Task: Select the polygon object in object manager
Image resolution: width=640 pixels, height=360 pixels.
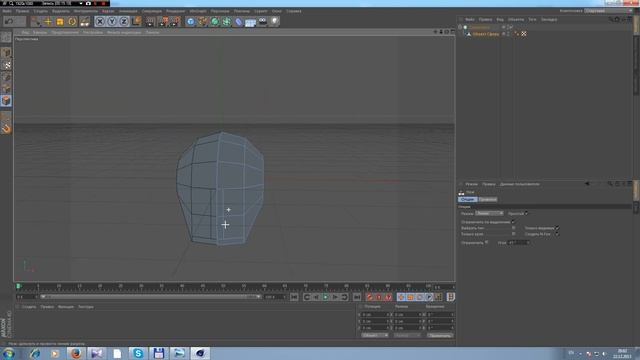Action: pyautogui.click(x=486, y=34)
